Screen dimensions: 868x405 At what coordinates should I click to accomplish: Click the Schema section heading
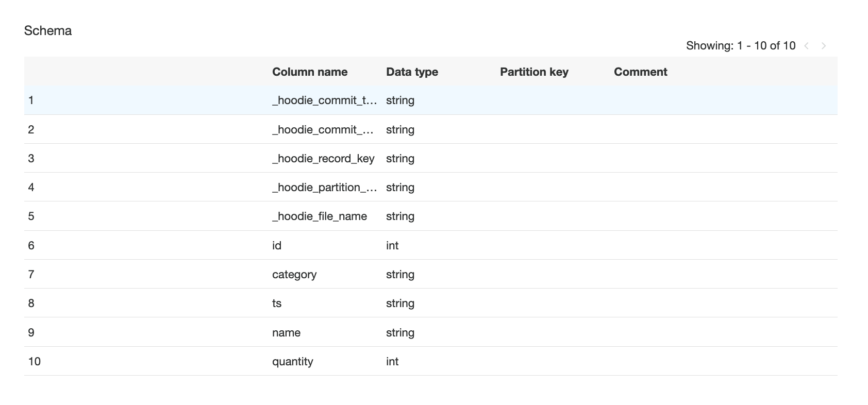[x=48, y=31]
